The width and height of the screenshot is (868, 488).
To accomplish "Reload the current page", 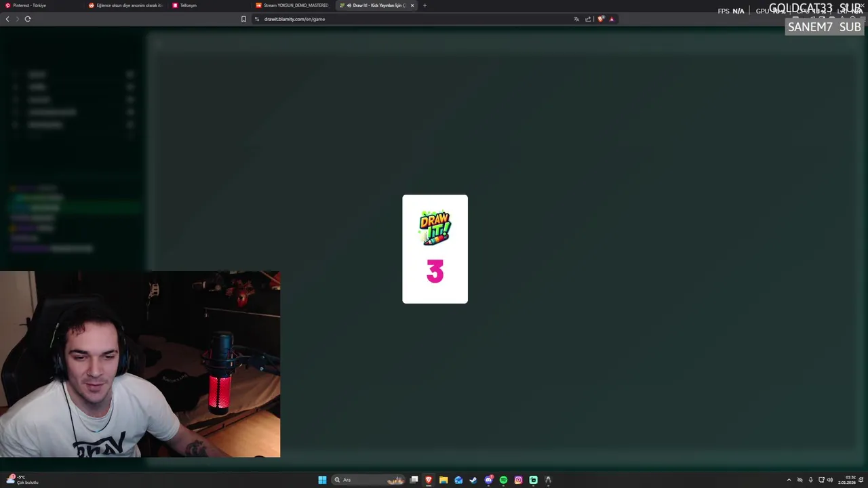I will tap(28, 19).
